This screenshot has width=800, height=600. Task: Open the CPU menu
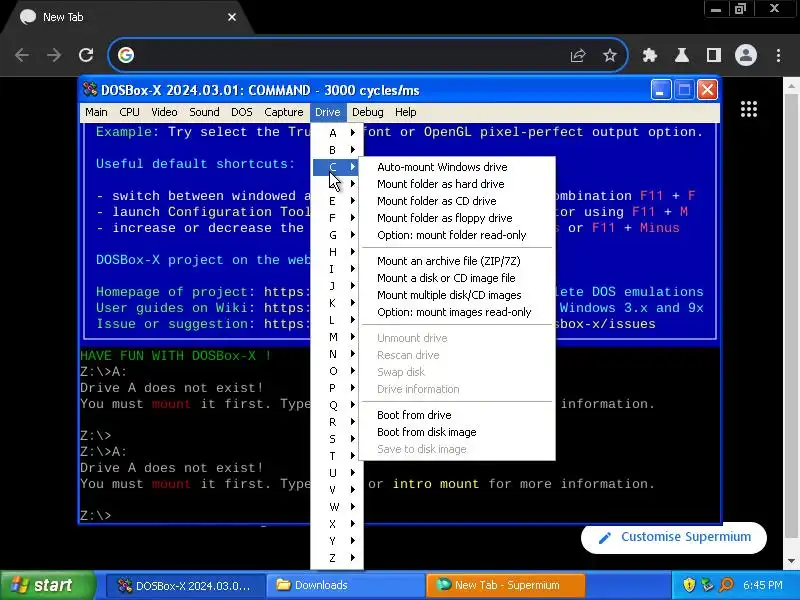[x=129, y=112]
